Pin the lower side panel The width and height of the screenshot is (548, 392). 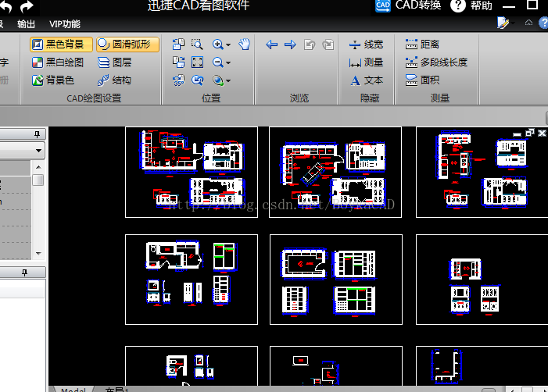(x=24, y=273)
